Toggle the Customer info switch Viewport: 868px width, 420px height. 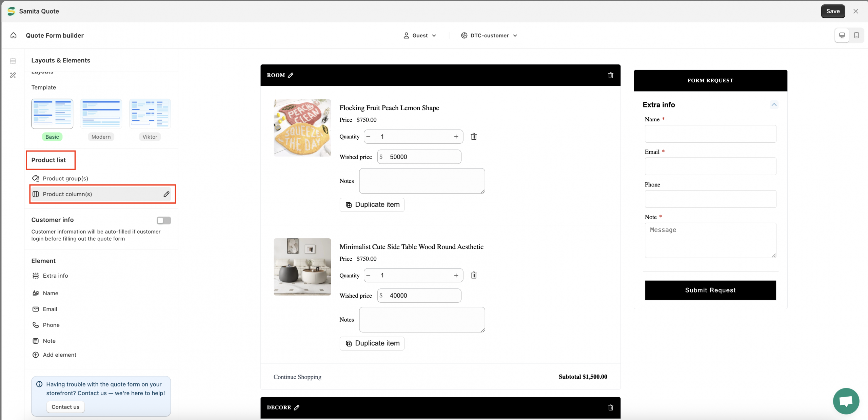[164, 220]
